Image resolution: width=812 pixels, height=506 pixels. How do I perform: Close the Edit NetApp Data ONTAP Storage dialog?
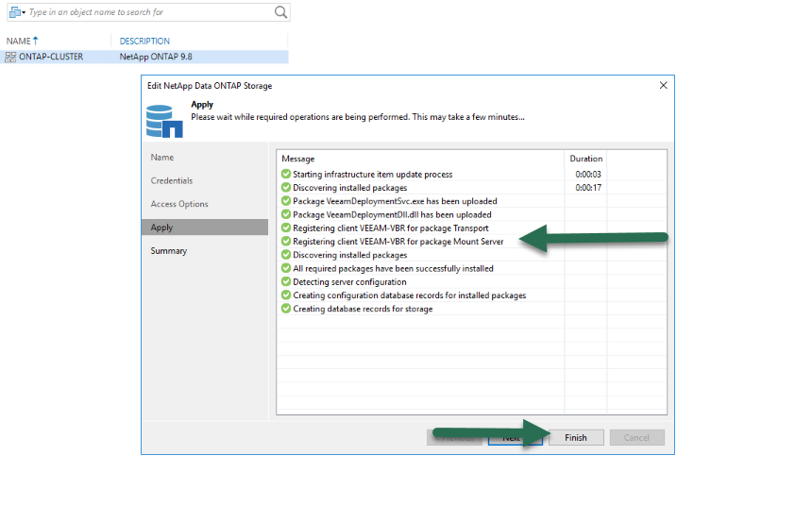coord(664,86)
